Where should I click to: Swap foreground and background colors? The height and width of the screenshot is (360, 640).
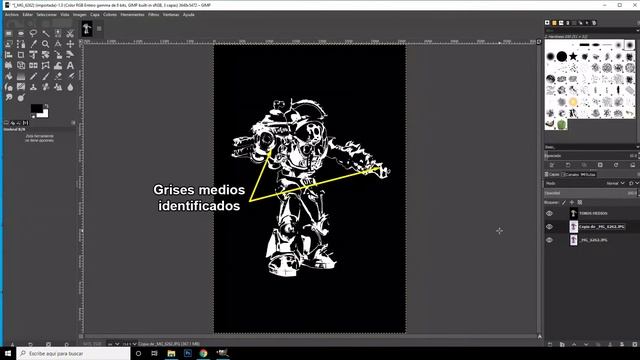46,106
